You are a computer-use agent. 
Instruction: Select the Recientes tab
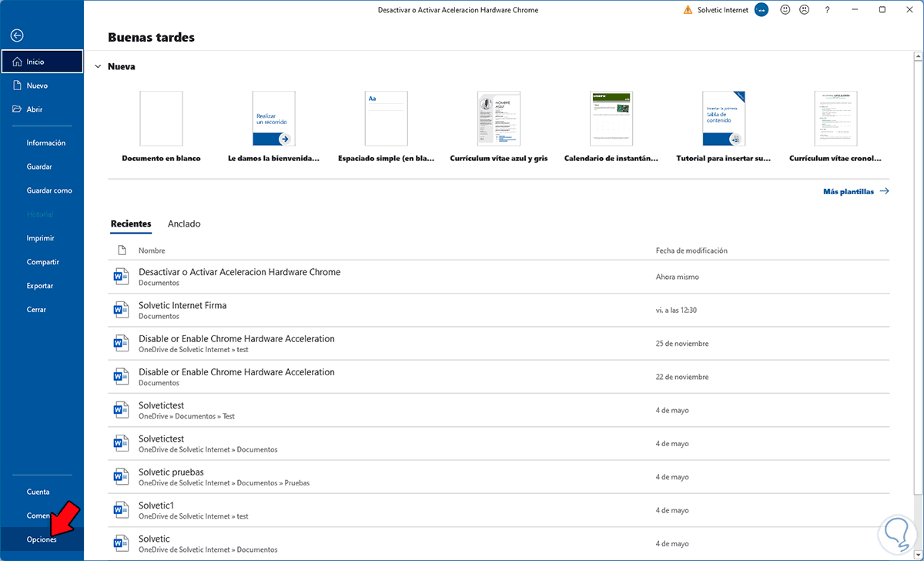pyautogui.click(x=131, y=223)
